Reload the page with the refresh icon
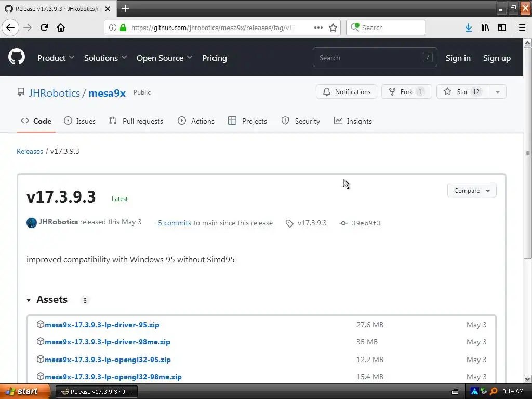Screen dimensions: 532x399 tap(44, 28)
